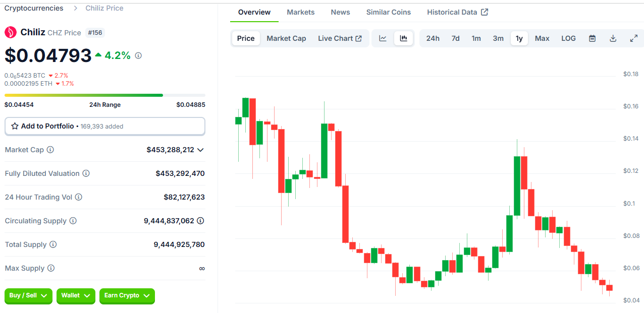
Task: Switch to the Markets tab
Action: pos(300,12)
